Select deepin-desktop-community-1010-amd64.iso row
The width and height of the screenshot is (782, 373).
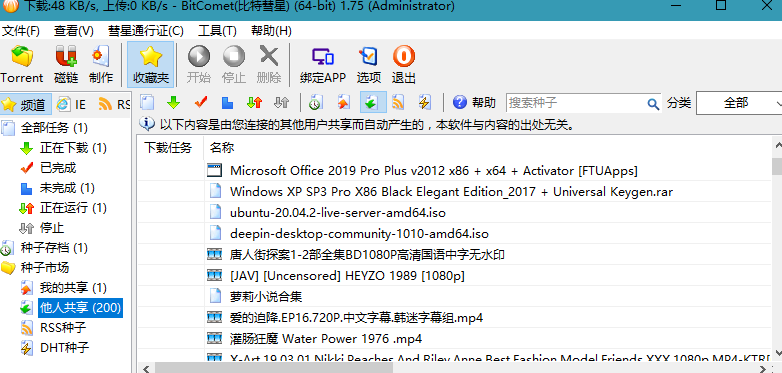454,233
